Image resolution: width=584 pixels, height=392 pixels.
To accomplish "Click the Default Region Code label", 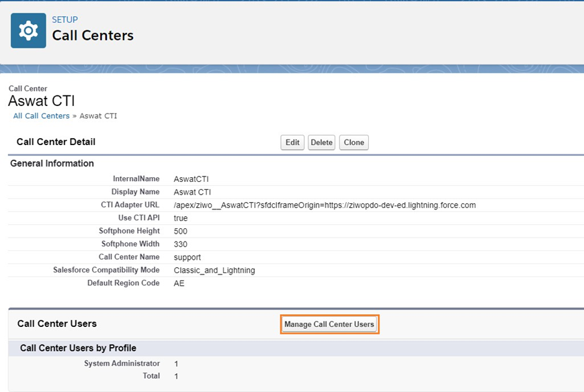I will (123, 283).
